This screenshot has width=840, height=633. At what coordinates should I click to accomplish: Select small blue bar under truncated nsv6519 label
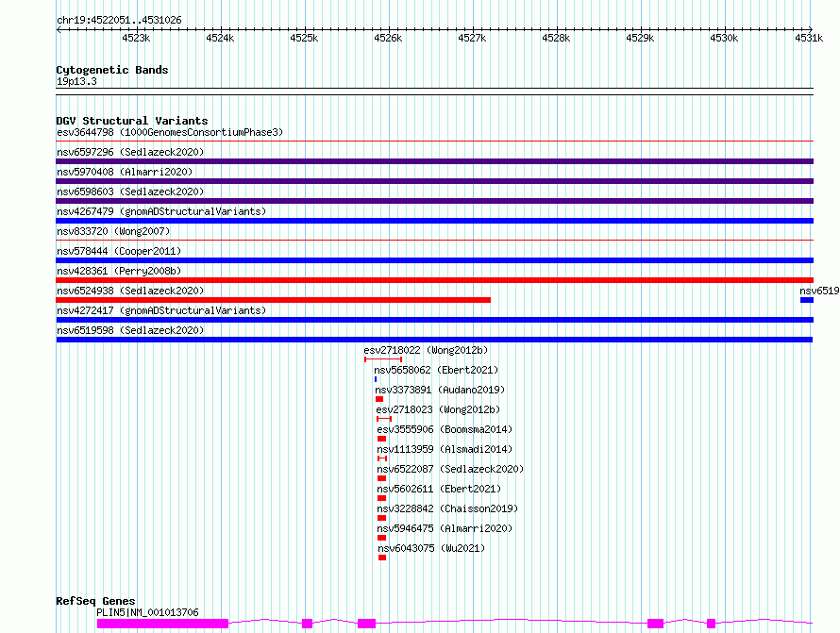[807, 300]
